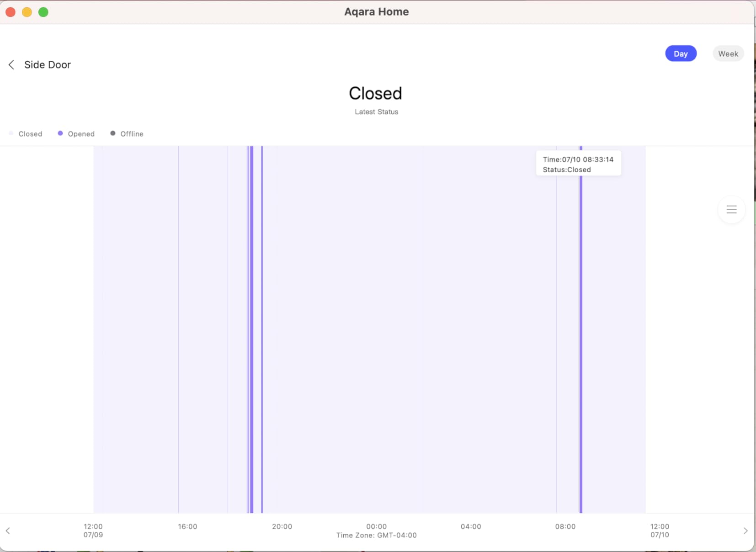Image resolution: width=756 pixels, height=552 pixels.
Task: Minimize the Aqara Home window
Action: click(x=27, y=12)
